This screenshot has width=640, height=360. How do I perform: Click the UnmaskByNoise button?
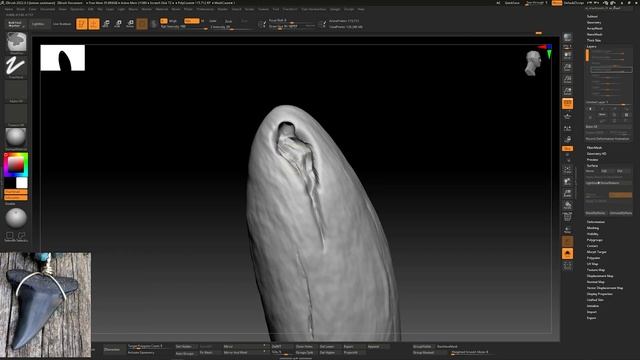tap(620, 213)
